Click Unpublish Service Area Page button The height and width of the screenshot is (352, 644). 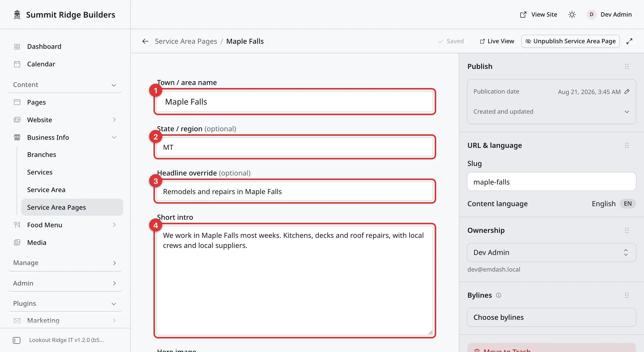(570, 41)
